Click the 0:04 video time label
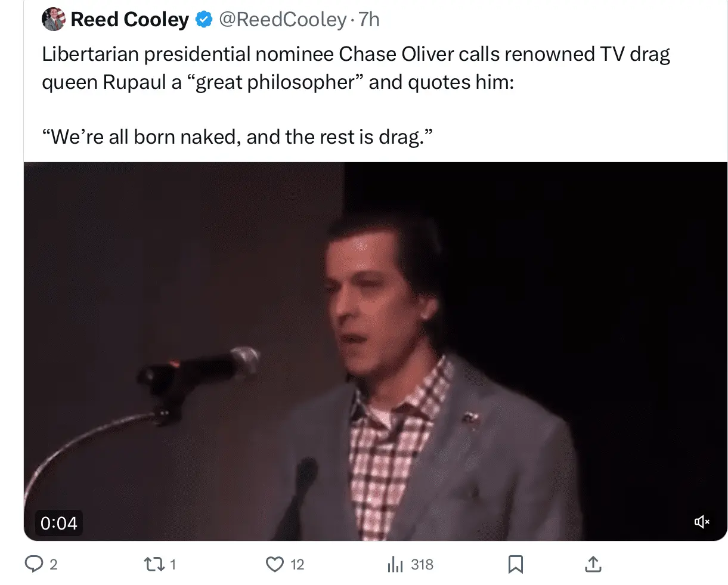Viewport: 728px width, 585px height. click(58, 523)
